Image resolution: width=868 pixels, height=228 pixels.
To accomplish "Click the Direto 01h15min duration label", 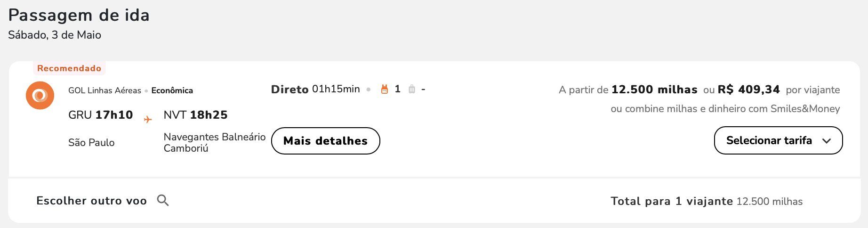I will coord(315,89).
